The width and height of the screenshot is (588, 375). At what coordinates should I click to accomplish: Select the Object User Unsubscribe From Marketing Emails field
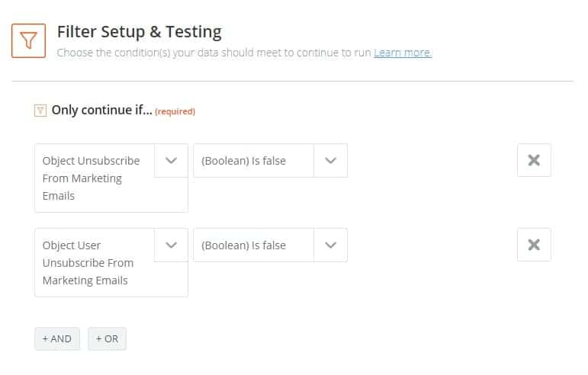95,263
